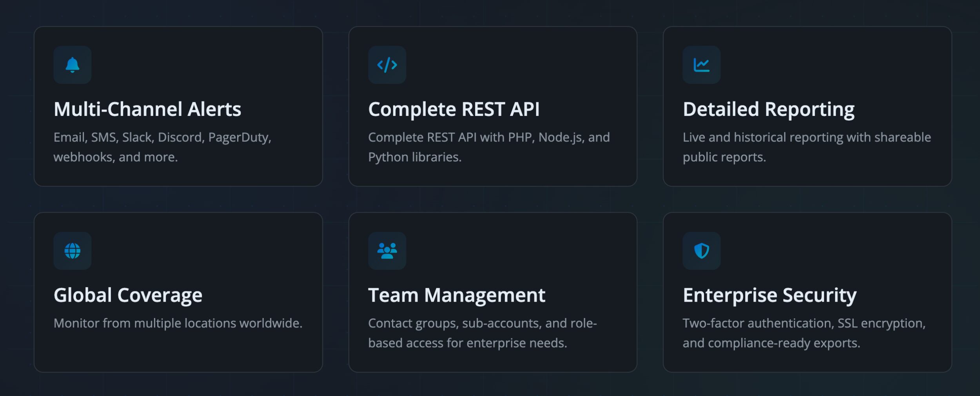Open the Enterprise Security title
This screenshot has width=980, height=396.
click(769, 295)
